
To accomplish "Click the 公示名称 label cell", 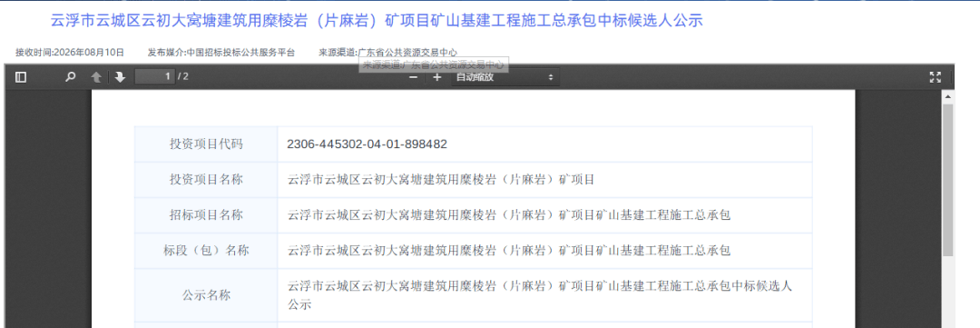I will point(206,294).
